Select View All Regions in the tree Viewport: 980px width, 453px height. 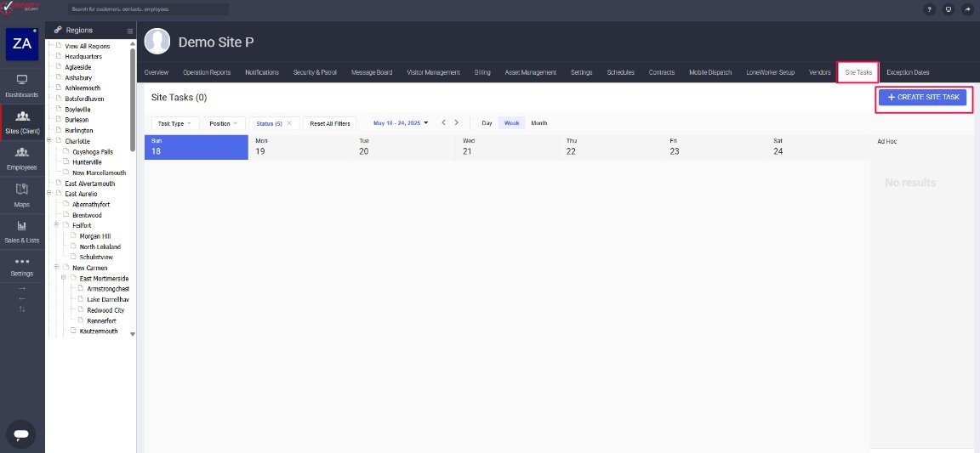[x=87, y=46]
